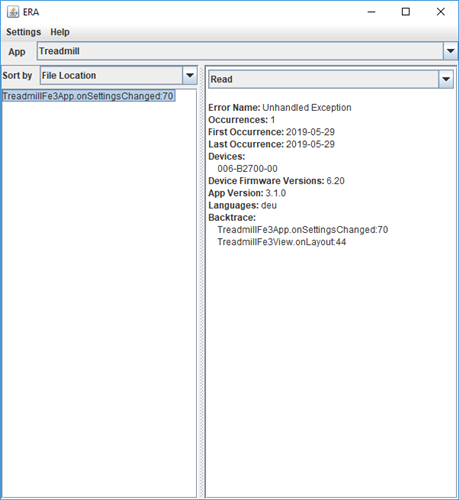The image size is (459, 500).
Task: Close the ERA window
Action: pos(441,12)
